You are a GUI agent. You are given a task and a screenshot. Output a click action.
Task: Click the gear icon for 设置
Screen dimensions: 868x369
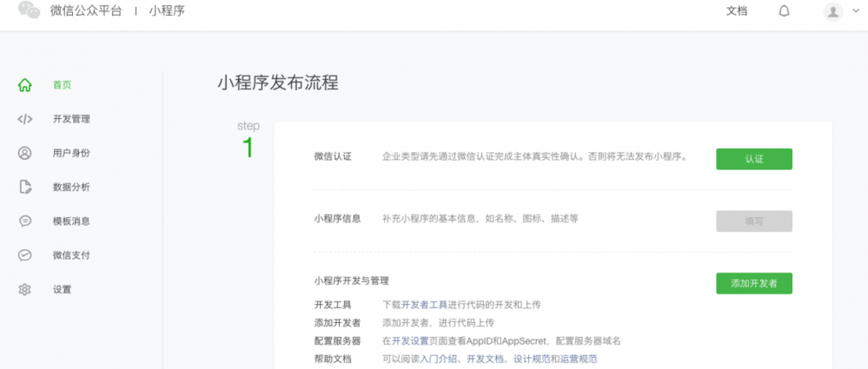pyautogui.click(x=25, y=289)
